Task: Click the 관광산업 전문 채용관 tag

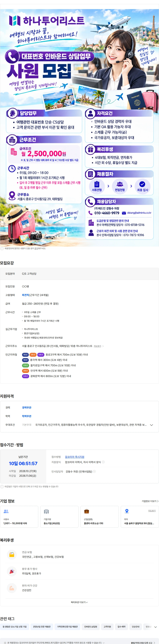Action: point(42,626)
